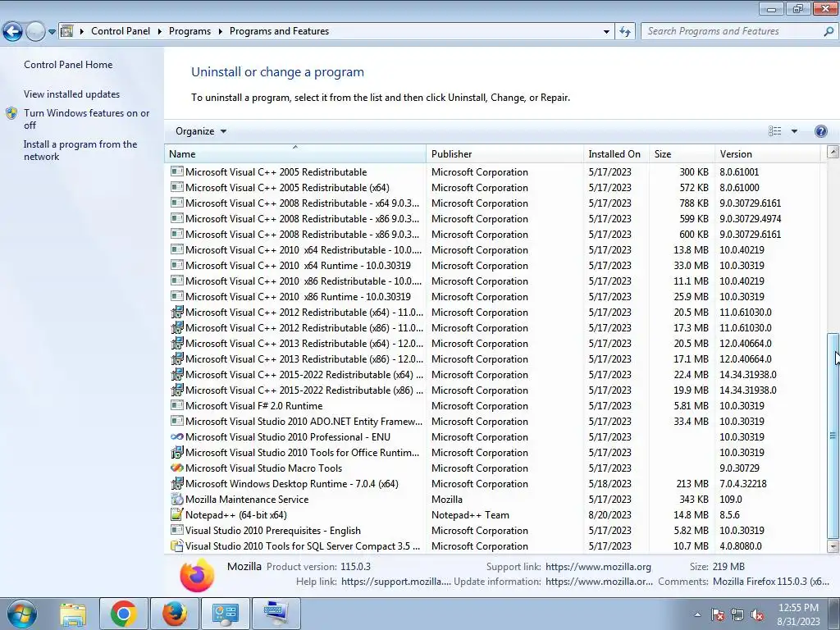Open the recent pages dropdown arrow
Image resolution: width=840 pixels, height=630 pixels.
tap(52, 32)
